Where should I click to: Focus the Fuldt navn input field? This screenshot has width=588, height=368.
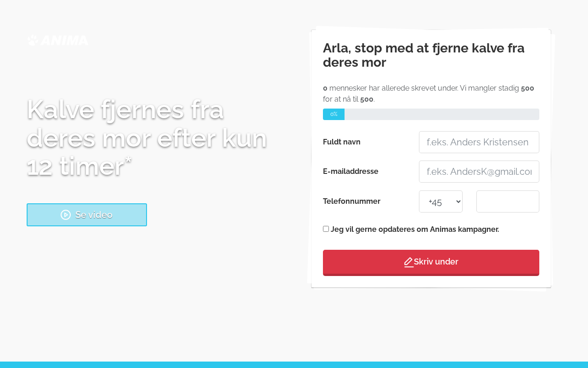(x=479, y=142)
